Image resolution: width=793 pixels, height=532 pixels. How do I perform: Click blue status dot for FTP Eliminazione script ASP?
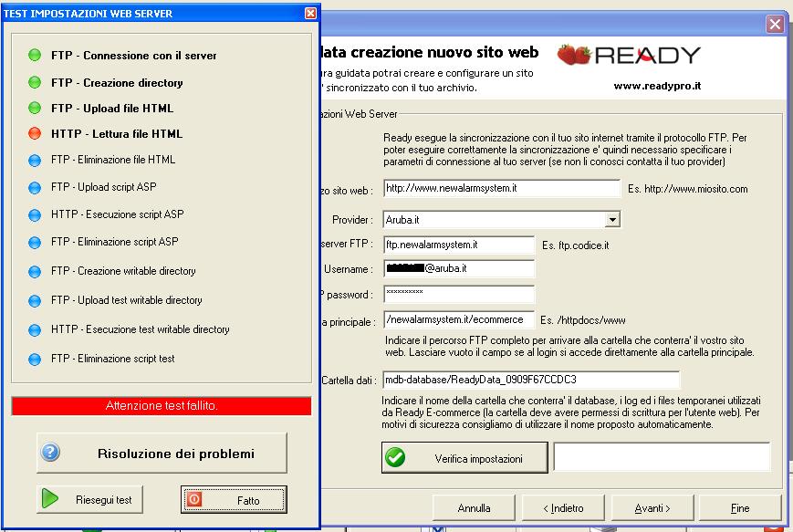[35, 242]
